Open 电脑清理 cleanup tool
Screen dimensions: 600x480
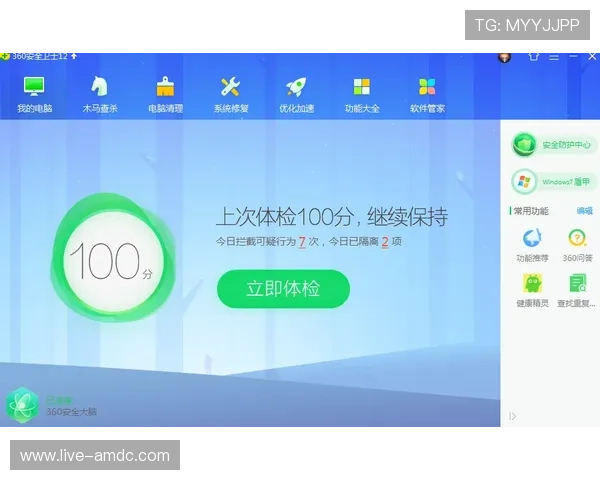coord(165,95)
